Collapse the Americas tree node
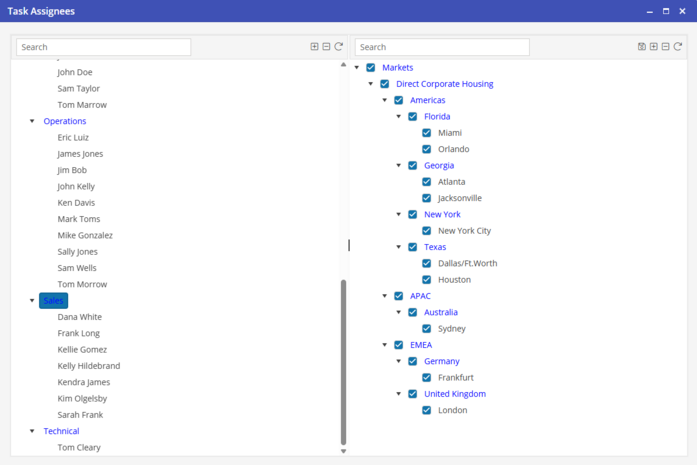This screenshot has width=697, height=465. pyautogui.click(x=385, y=101)
